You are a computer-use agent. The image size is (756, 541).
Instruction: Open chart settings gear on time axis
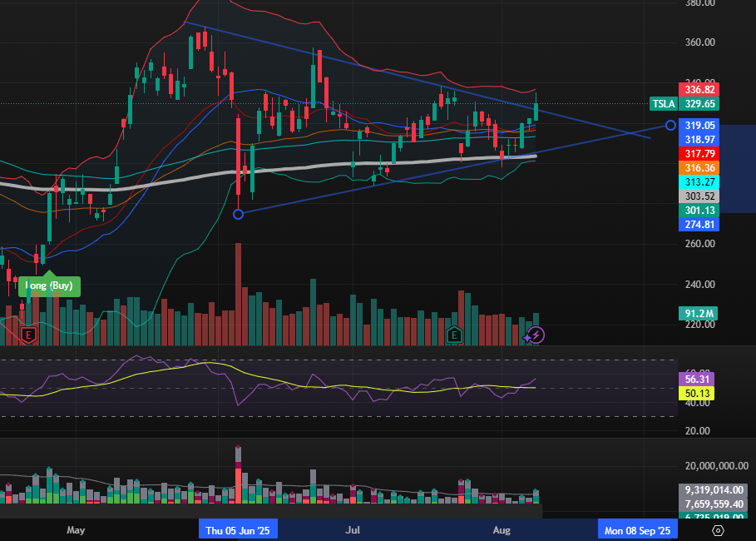click(719, 530)
